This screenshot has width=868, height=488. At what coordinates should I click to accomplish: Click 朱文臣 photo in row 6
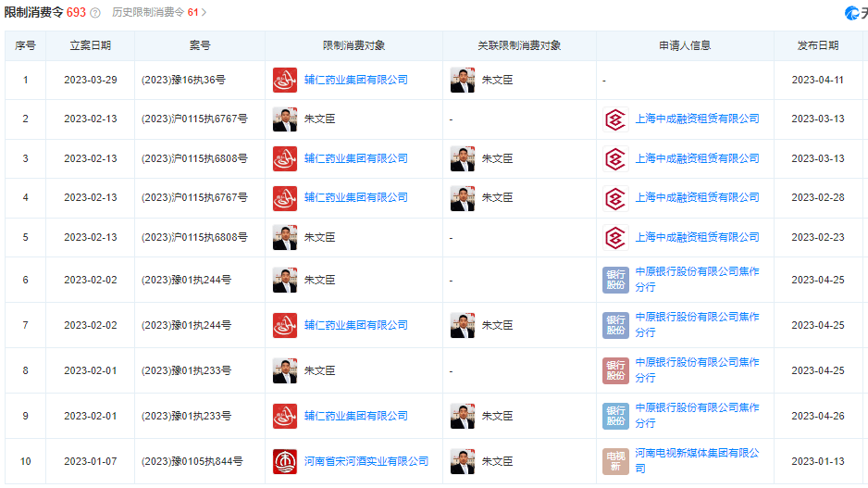pos(284,280)
